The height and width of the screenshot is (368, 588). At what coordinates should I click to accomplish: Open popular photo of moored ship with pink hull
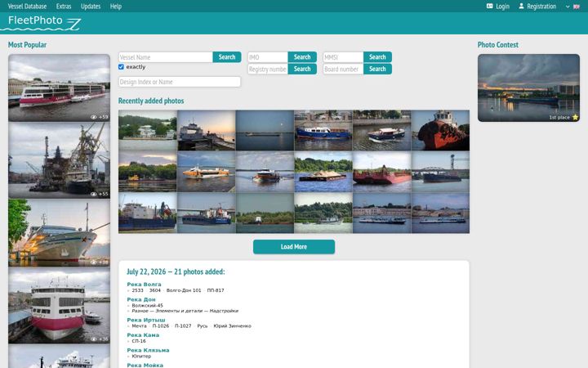(59, 305)
